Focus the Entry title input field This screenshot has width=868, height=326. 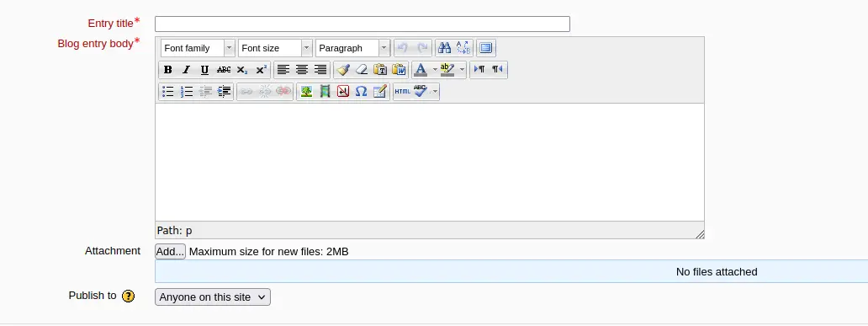362,24
